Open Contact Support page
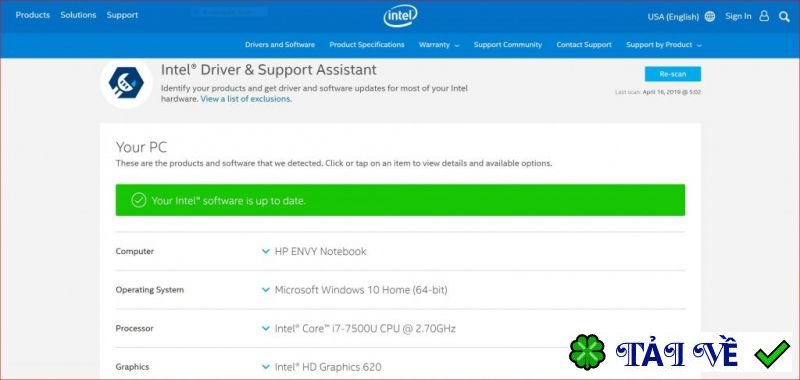The height and width of the screenshot is (380, 800). click(584, 45)
